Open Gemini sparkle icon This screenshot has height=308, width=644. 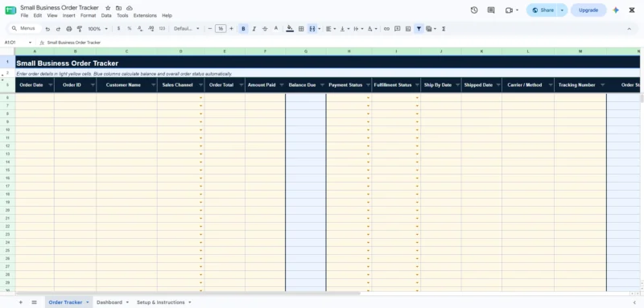616,10
